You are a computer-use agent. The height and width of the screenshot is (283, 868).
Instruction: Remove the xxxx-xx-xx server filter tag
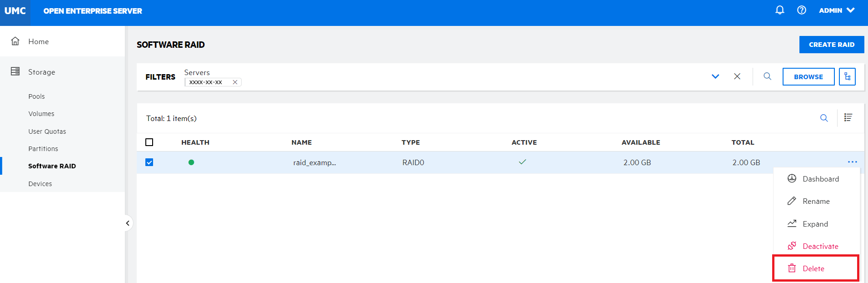(235, 82)
